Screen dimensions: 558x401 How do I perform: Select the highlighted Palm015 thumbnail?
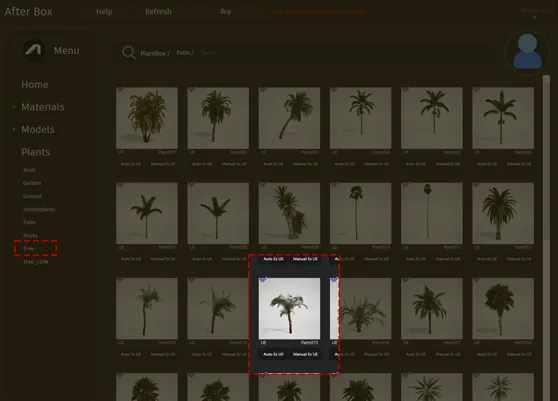289,308
